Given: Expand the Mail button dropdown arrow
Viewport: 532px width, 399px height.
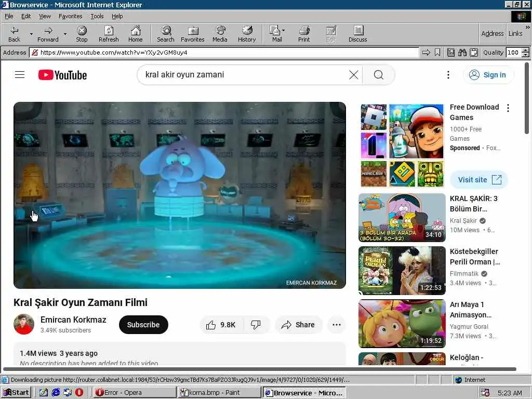Looking at the screenshot, I should (284, 31).
